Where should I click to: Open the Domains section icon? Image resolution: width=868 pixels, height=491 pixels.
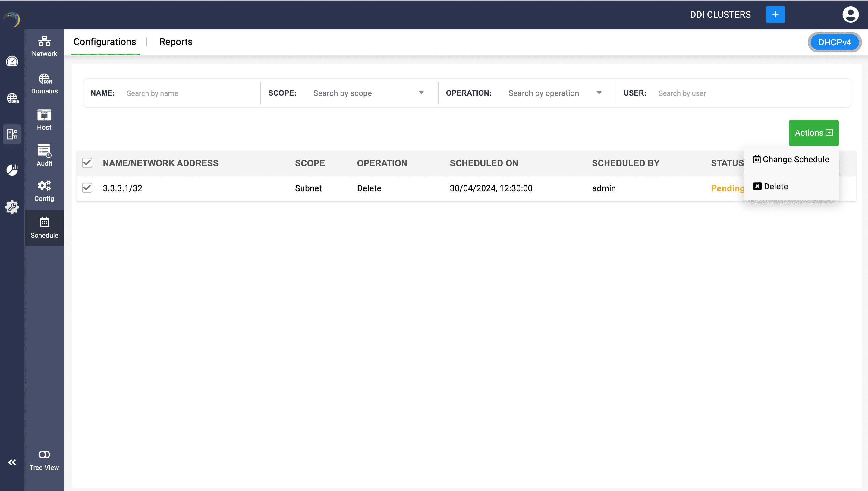(44, 83)
